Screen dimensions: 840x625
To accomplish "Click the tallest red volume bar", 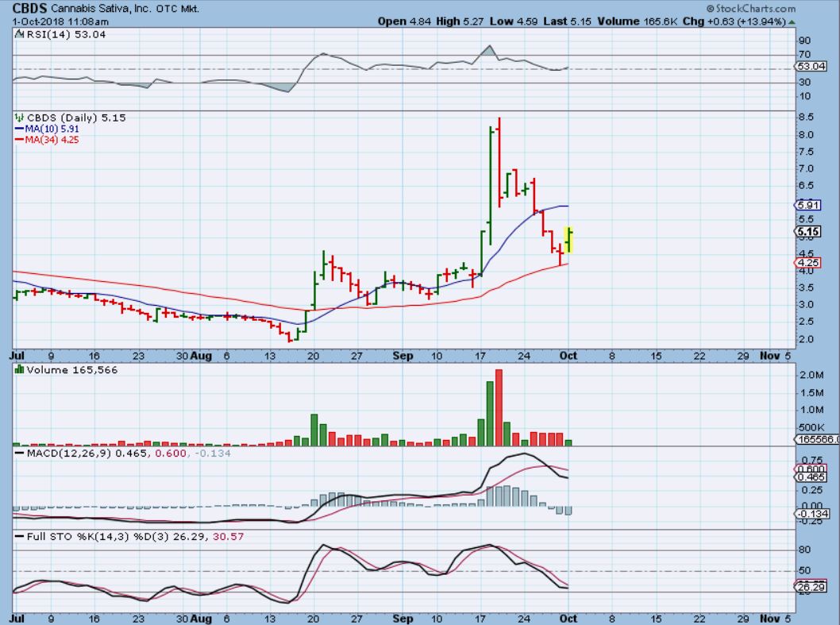I will point(499,407).
